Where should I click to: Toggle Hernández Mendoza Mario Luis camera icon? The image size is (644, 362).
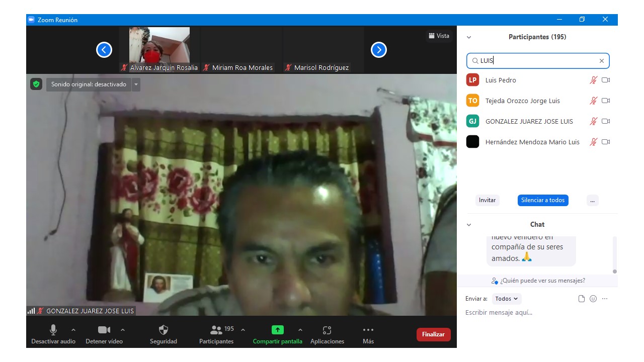pyautogui.click(x=606, y=142)
